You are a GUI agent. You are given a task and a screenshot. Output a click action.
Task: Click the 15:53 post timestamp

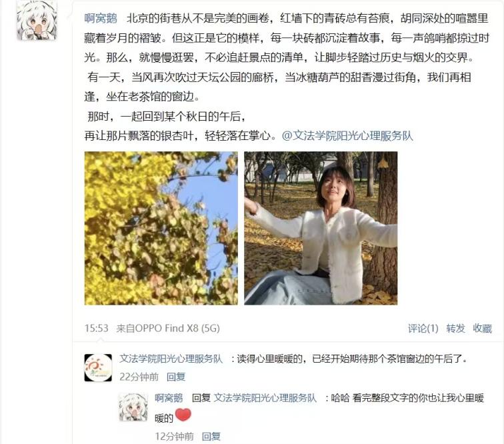click(96, 328)
